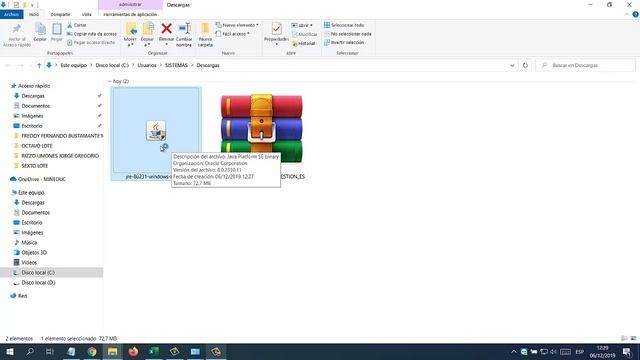Open the notification center icon

coord(627,351)
